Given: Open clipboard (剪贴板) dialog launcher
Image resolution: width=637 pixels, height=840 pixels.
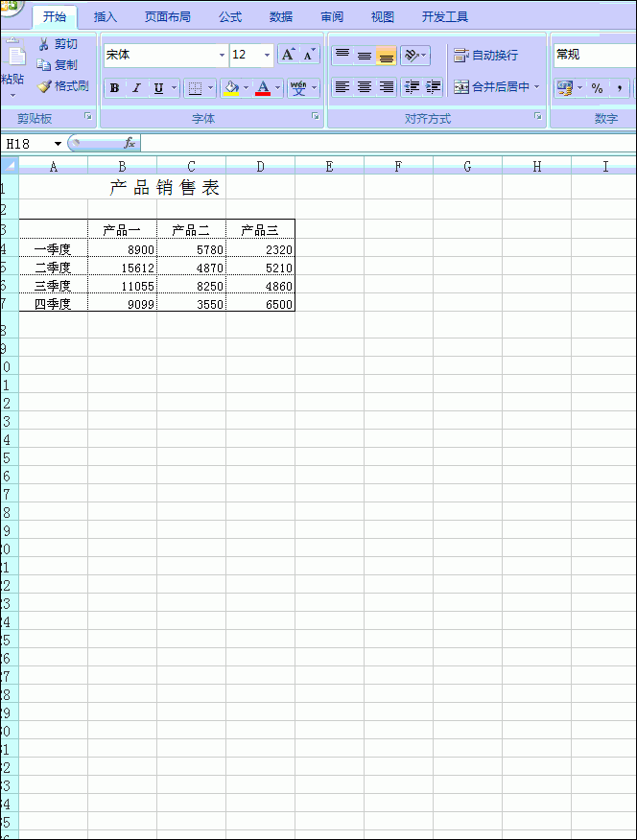Looking at the screenshot, I should tap(88, 116).
